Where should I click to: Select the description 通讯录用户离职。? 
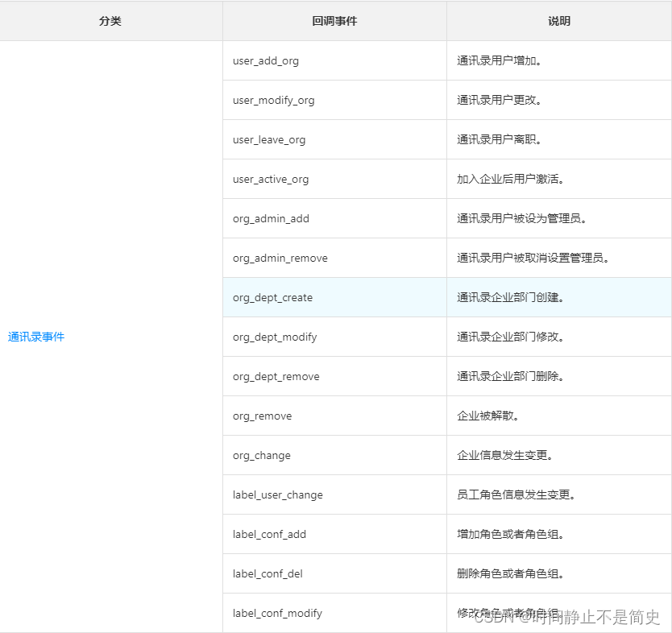pyautogui.click(x=500, y=139)
